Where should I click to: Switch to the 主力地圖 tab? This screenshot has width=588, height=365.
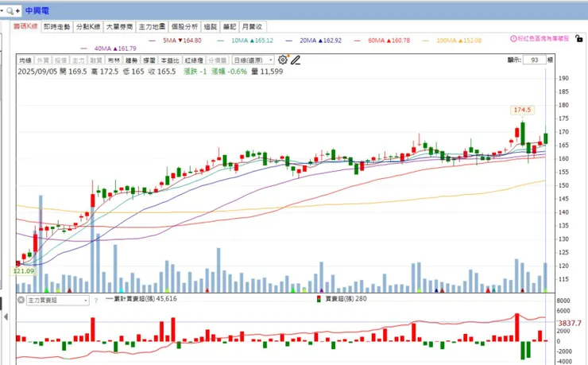(x=152, y=26)
